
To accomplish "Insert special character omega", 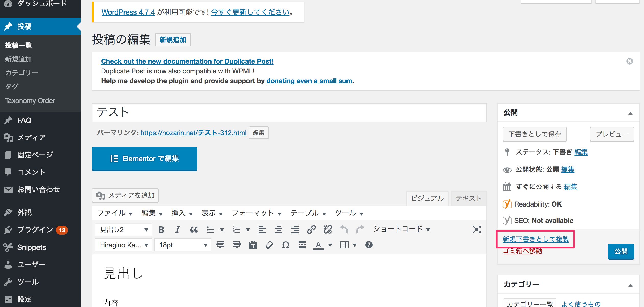I will 286,245.
